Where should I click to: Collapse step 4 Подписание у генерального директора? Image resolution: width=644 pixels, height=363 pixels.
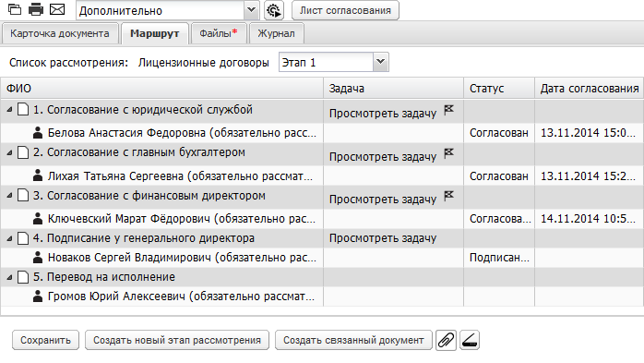tap(9, 238)
